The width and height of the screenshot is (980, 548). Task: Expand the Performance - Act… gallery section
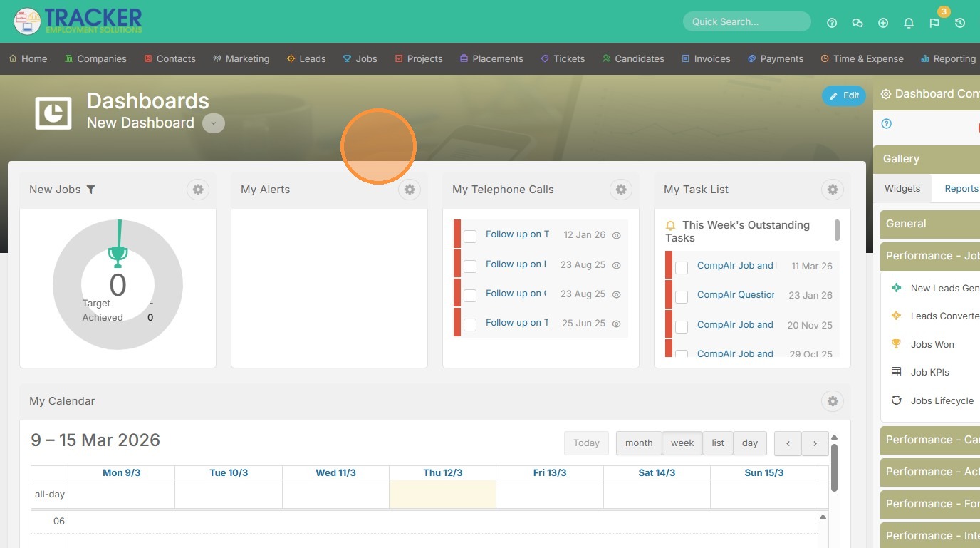[x=930, y=472]
